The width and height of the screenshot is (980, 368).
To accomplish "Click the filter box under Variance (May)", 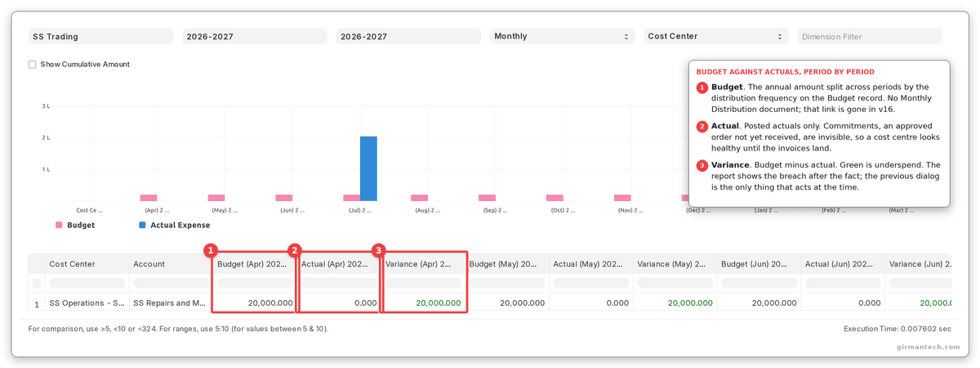I will pos(675,283).
